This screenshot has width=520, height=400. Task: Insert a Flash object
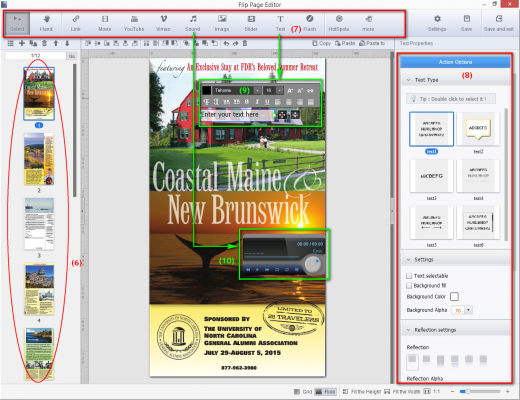[310, 23]
